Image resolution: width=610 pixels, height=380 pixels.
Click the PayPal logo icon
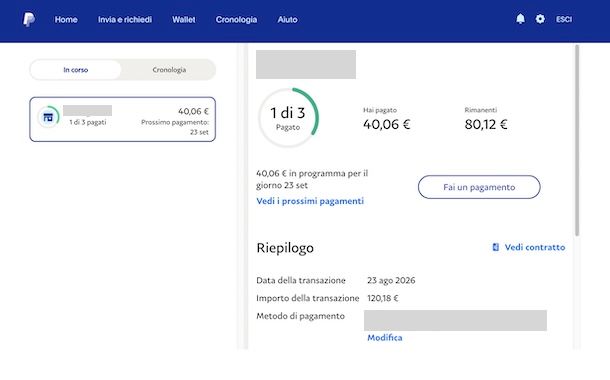pos(29,19)
